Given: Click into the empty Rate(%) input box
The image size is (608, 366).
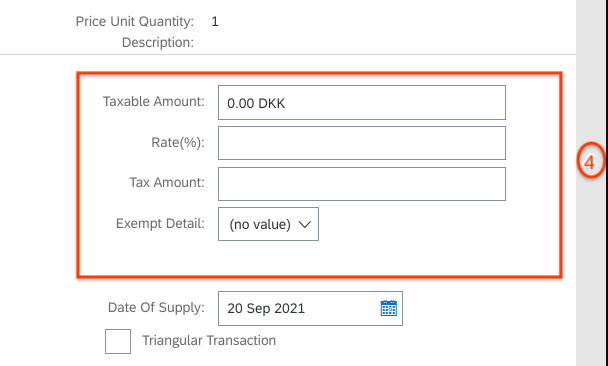Looking at the screenshot, I should [362, 143].
